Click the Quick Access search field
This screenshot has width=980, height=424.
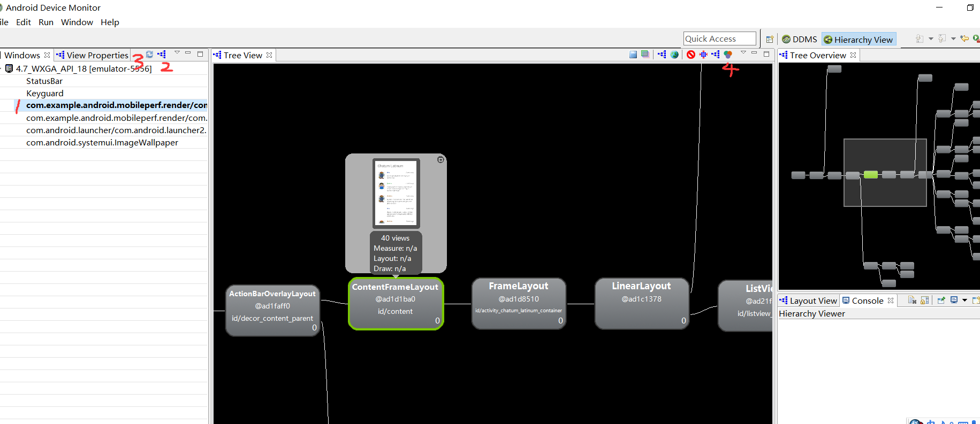click(x=719, y=38)
